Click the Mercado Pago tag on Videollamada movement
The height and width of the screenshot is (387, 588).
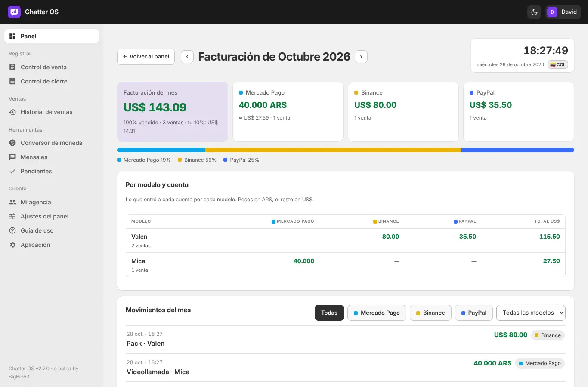click(539, 363)
